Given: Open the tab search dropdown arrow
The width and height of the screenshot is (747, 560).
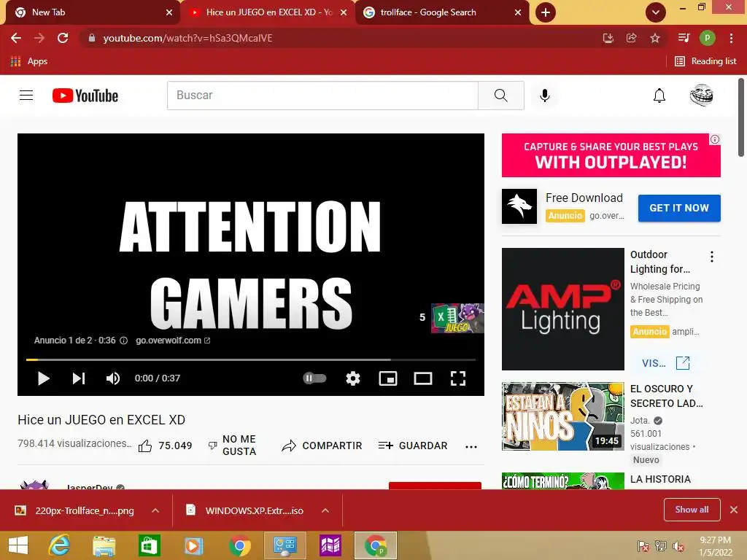Looking at the screenshot, I should coord(656,12).
